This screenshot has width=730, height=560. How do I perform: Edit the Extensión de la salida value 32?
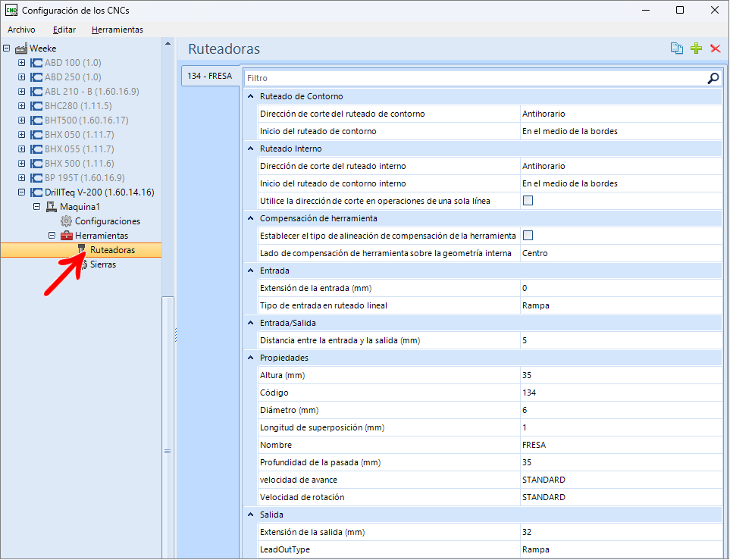click(x=621, y=532)
